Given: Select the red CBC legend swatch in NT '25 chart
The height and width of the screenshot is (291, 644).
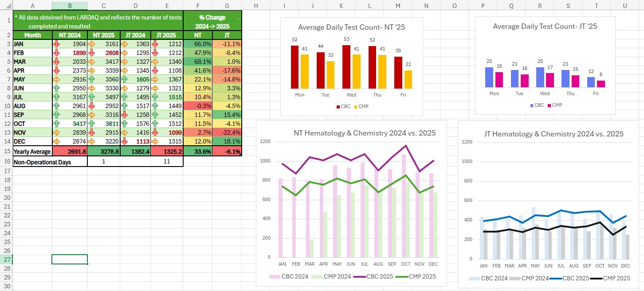Looking at the screenshot, I should [x=338, y=107].
